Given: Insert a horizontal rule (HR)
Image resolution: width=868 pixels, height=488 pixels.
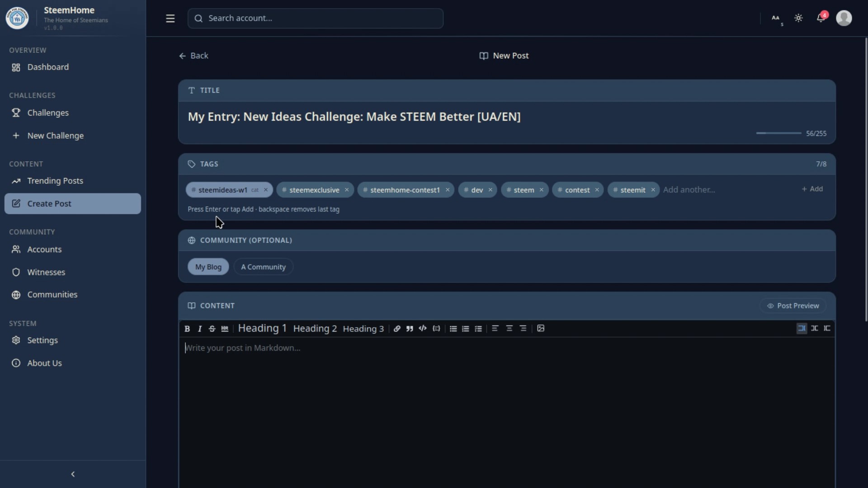Looking at the screenshot, I should coord(225,329).
